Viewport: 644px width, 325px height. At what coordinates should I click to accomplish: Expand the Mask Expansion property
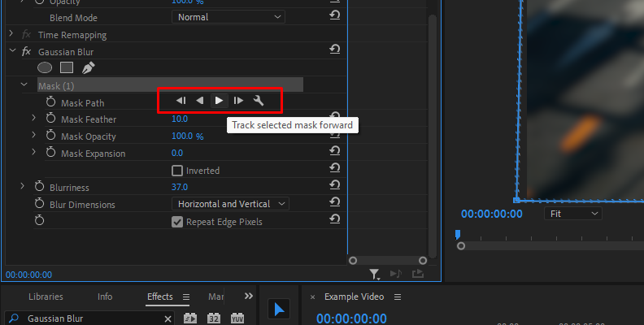click(33, 152)
